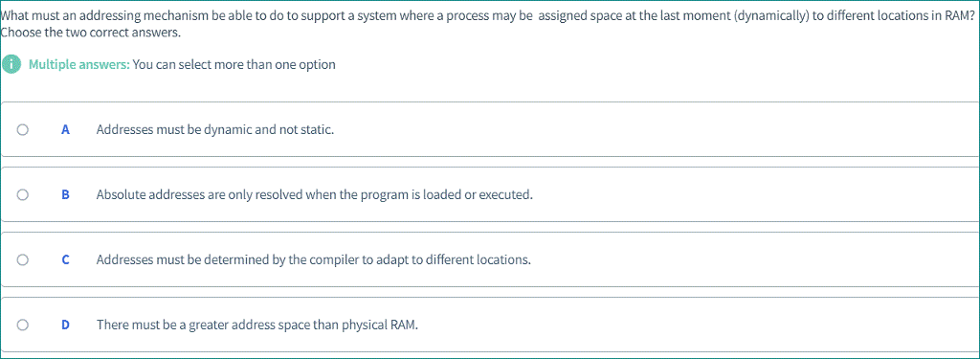Click the blue letter C label
The width and height of the screenshot is (980, 359).
tap(65, 259)
